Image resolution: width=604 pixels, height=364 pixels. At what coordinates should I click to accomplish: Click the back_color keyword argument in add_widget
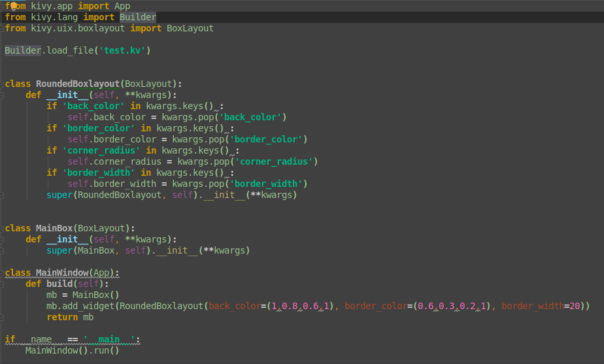[235, 306]
